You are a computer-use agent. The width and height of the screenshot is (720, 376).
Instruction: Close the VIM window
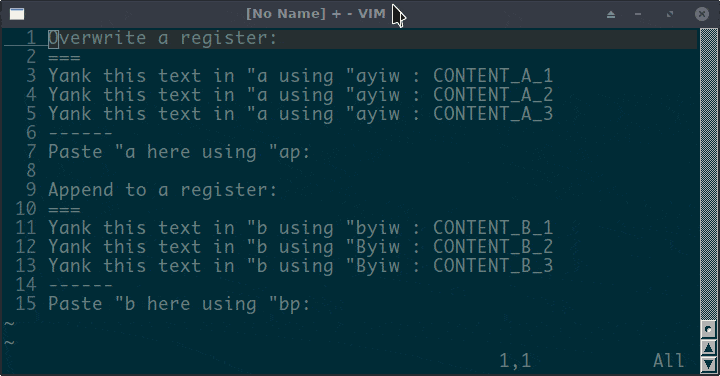(702, 14)
